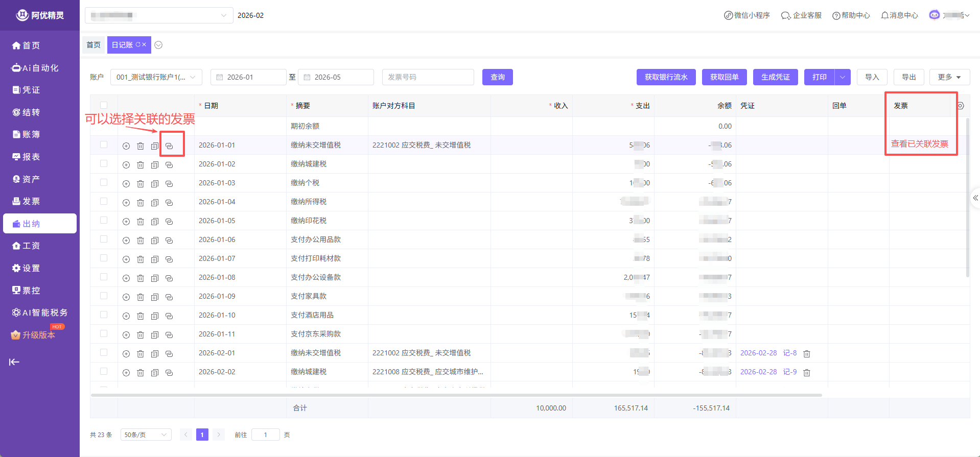Click the 前往 page number input
This screenshot has height=457, width=980.
click(x=266, y=435)
